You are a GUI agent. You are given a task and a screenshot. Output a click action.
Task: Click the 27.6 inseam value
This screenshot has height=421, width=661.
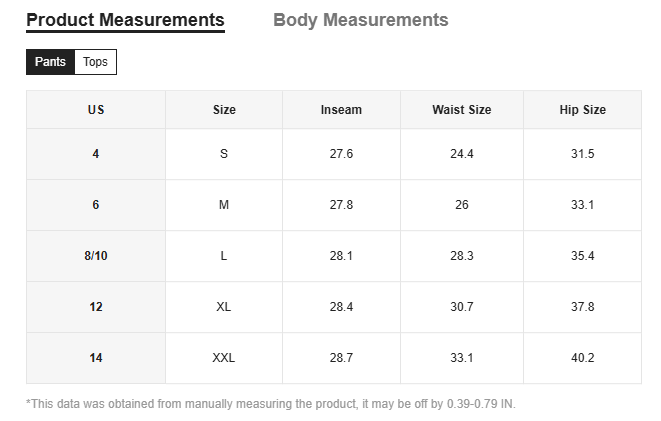[x=341, y=154]
